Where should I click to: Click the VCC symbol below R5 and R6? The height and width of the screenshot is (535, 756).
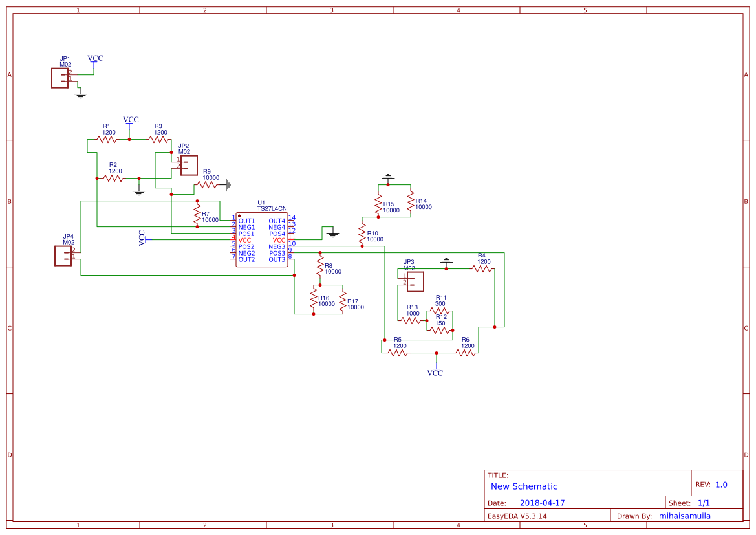tap(437, 369)
